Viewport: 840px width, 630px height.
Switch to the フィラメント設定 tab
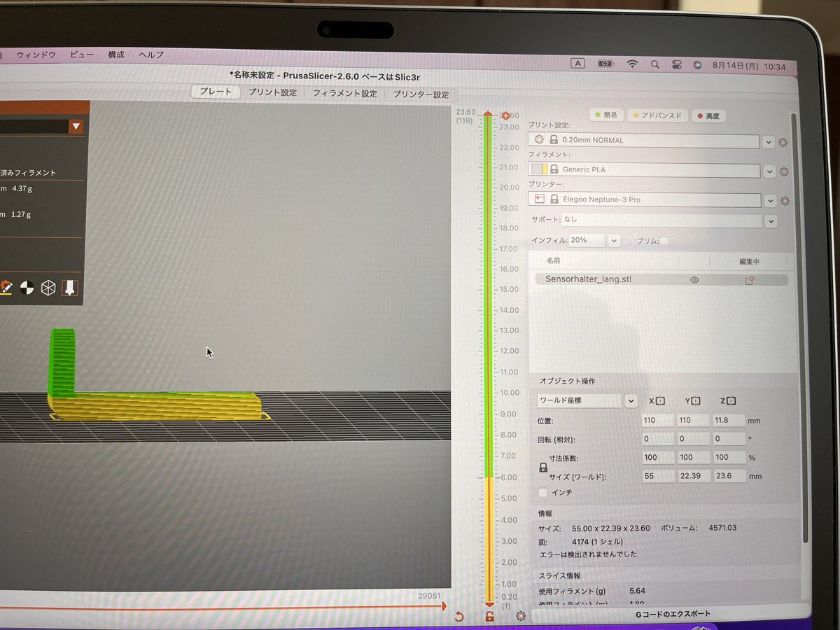click(345, 94)
